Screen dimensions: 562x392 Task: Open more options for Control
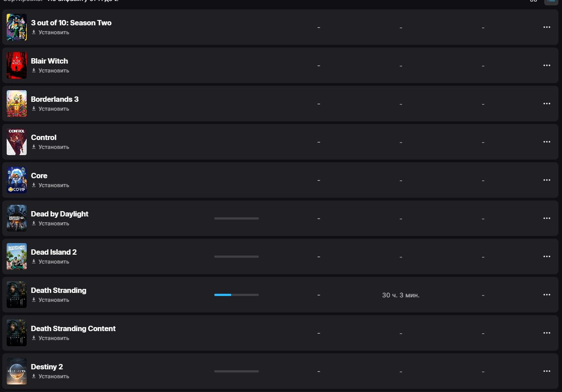point(547,142)
